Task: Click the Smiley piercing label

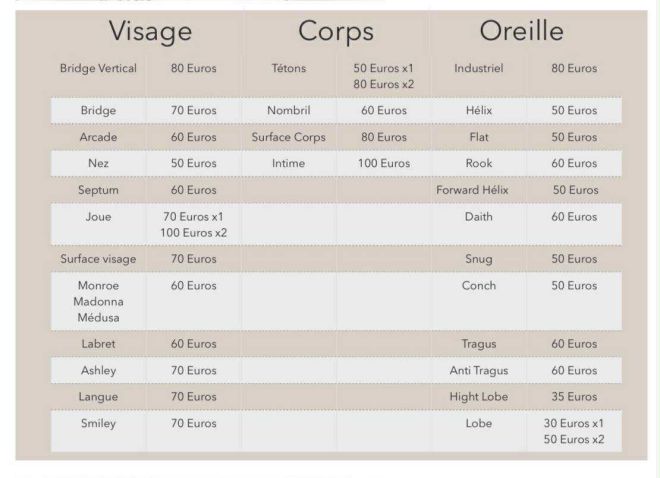Action: (x=97, y=423)
